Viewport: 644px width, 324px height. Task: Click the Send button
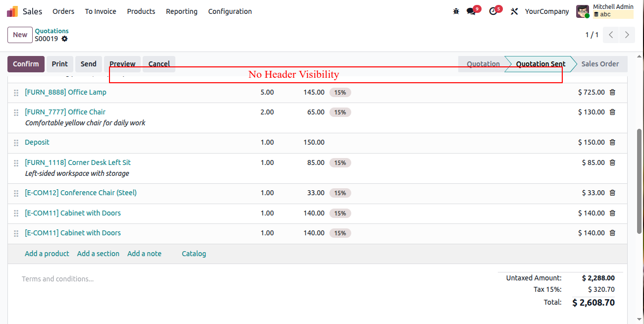89,64
